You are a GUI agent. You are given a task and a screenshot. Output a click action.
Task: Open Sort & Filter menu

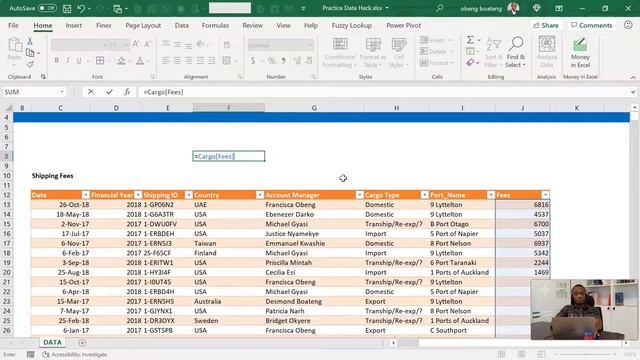(x=494, y=52)
